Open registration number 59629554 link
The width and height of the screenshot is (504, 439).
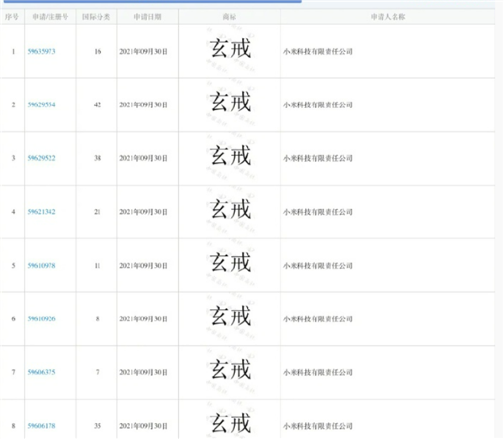coord(41,105)
